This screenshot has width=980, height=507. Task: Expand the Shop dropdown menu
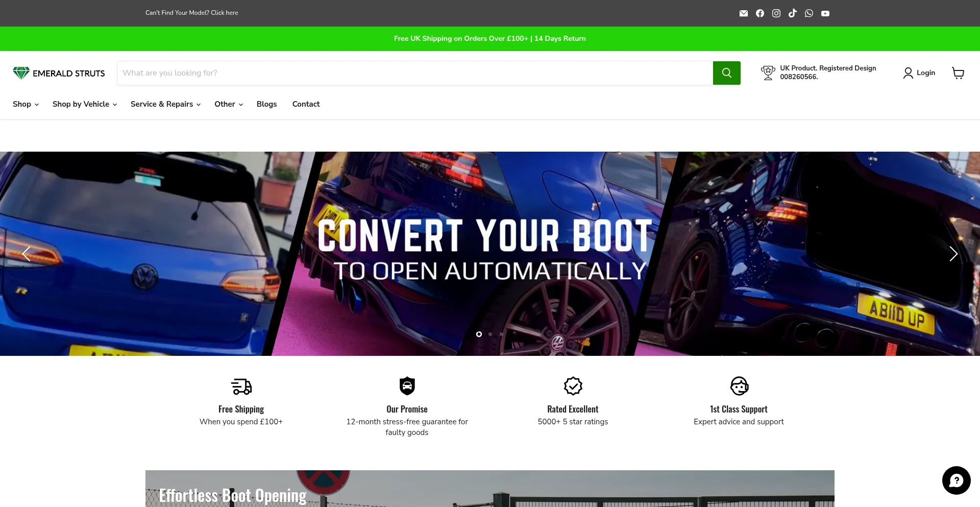point(26,104)
